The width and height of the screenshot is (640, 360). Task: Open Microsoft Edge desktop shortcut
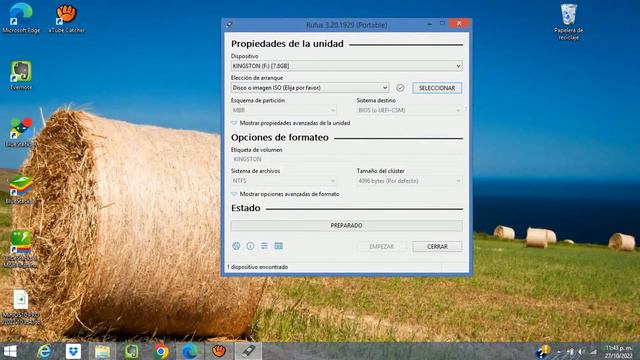pyautogui.click(x=21, y=18)
